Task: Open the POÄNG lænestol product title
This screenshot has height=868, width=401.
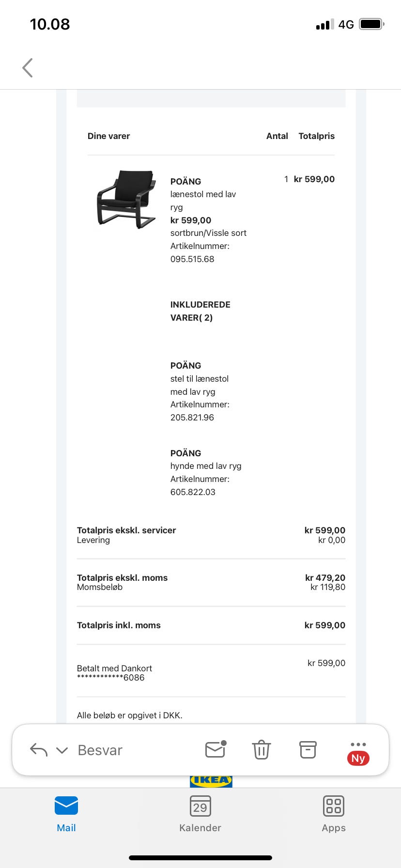Action: pyautogui.click(x=185, y=182)
